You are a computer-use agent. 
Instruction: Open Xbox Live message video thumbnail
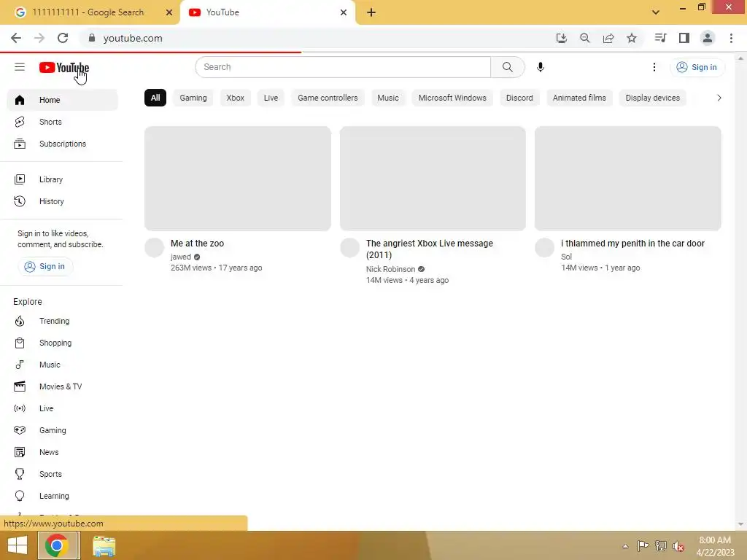point(433,179)
